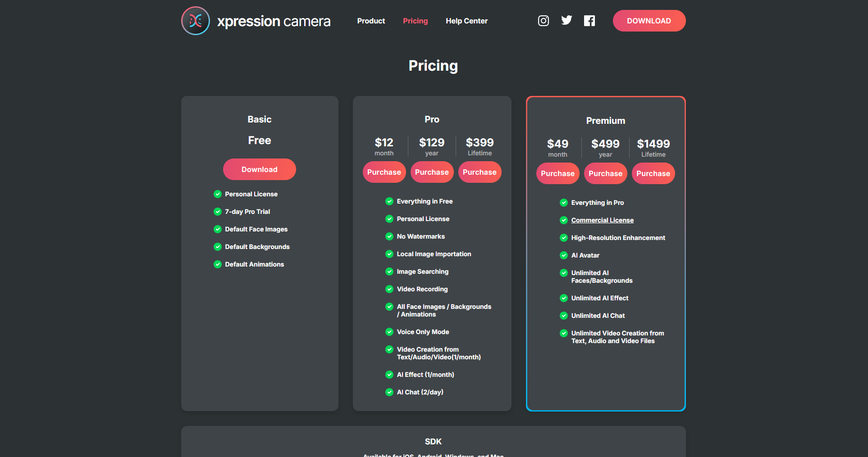Viewport: 868px width, 457px height.
Task: Purchase the Pro $12 monthly plan
Action: 384,172
